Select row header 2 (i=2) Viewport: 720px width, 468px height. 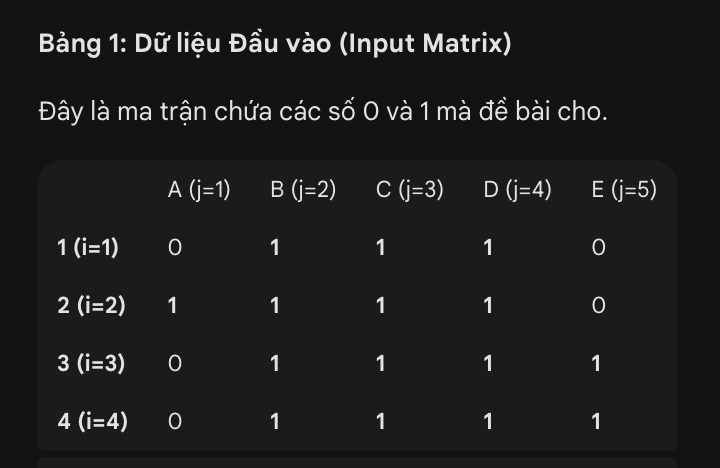pos(91,306)
